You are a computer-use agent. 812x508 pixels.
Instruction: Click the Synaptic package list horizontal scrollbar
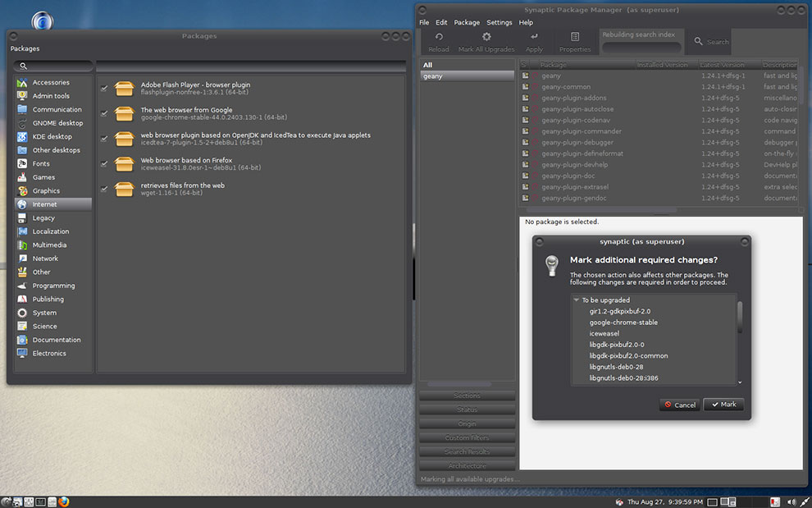click(x=602, y=210)
